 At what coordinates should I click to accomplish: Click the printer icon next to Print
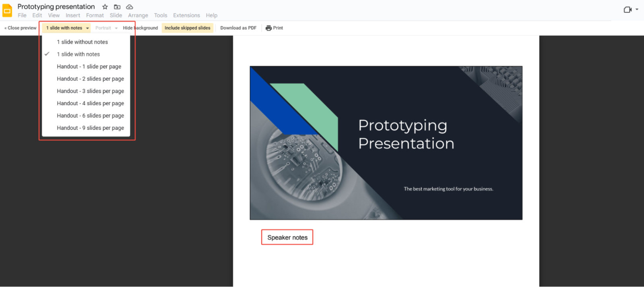pos(268,28)
